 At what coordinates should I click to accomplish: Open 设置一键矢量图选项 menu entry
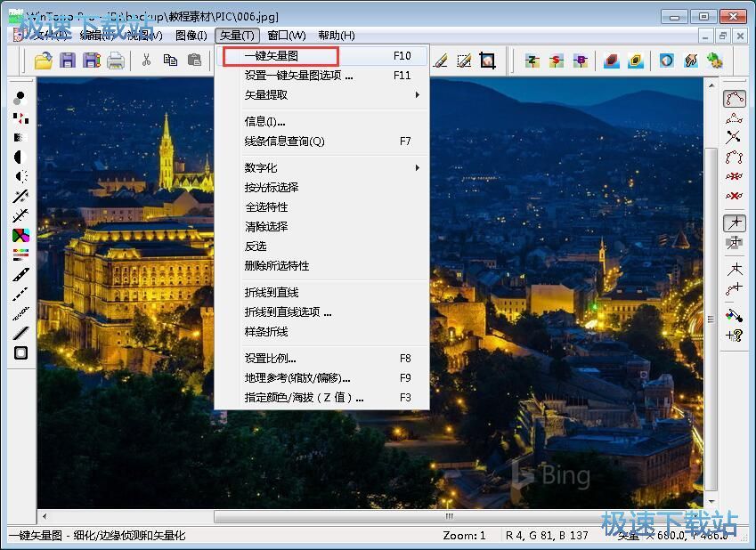click(298, 76)
